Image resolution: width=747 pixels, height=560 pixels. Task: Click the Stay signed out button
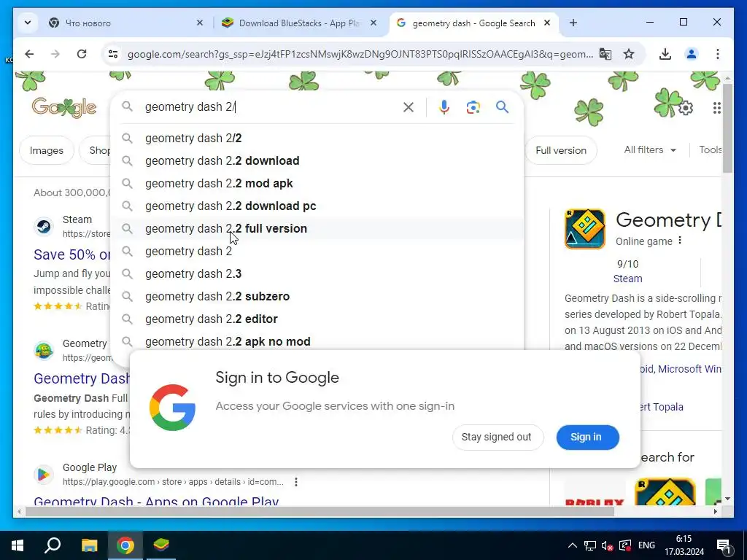coord(497,437)
